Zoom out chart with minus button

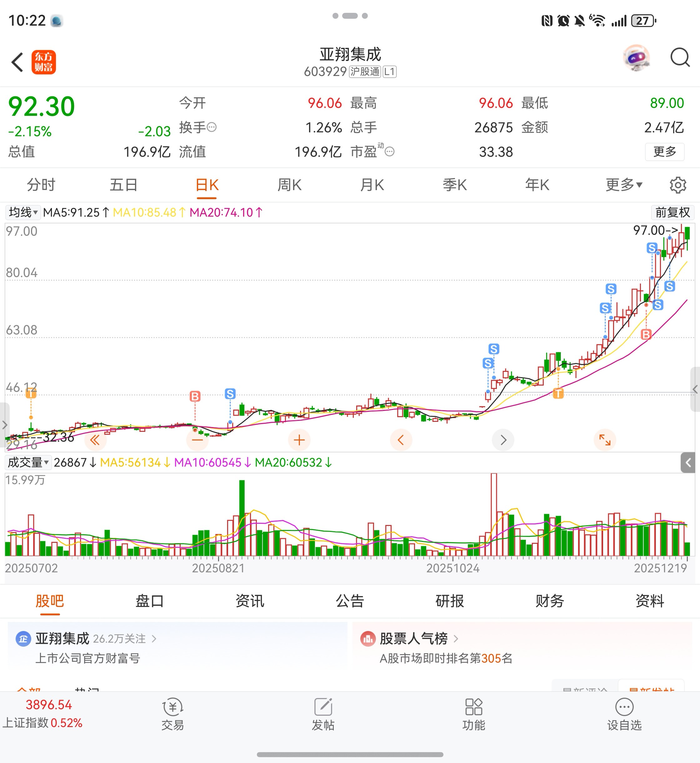coord(197,440)
